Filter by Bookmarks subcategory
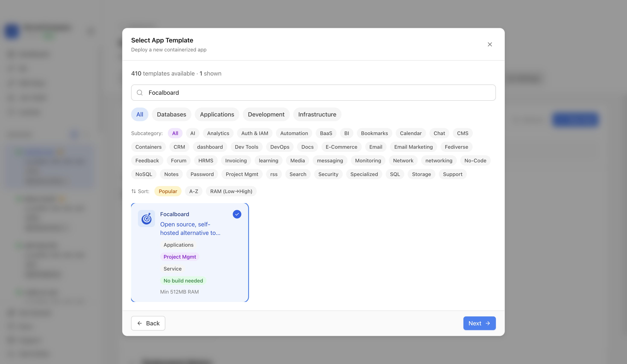 tap(374, 133)
